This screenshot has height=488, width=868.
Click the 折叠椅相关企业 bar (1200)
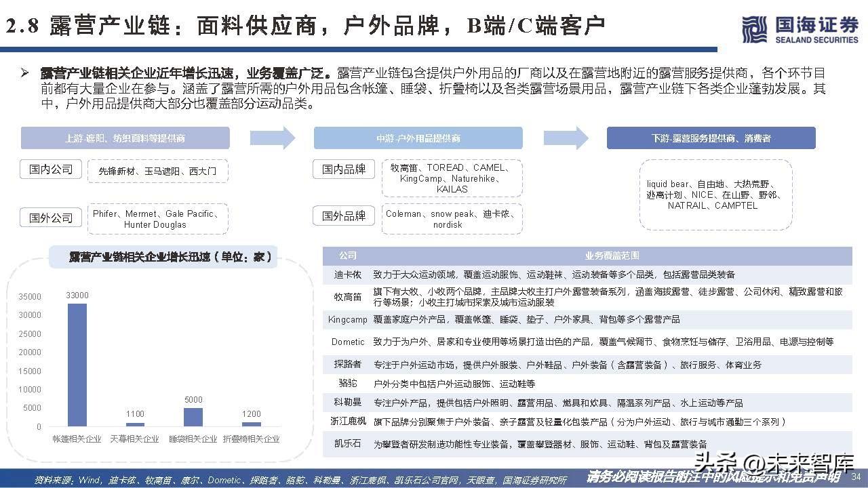point(252,424)
